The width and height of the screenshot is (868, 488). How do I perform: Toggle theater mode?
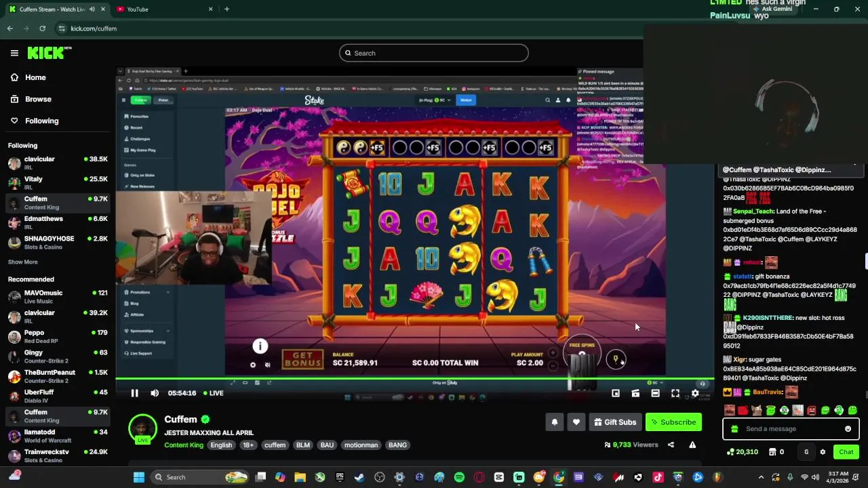[655, 393]
